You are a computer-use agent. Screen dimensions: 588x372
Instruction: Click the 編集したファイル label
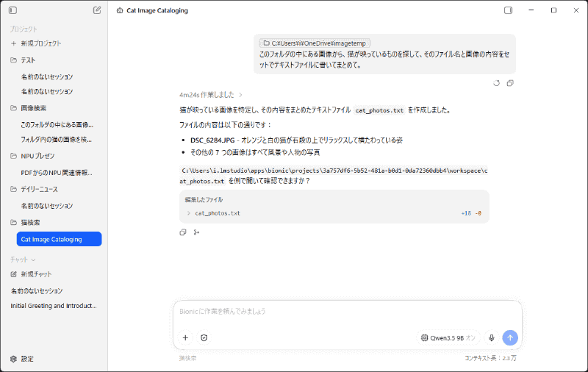pos(204,200)
